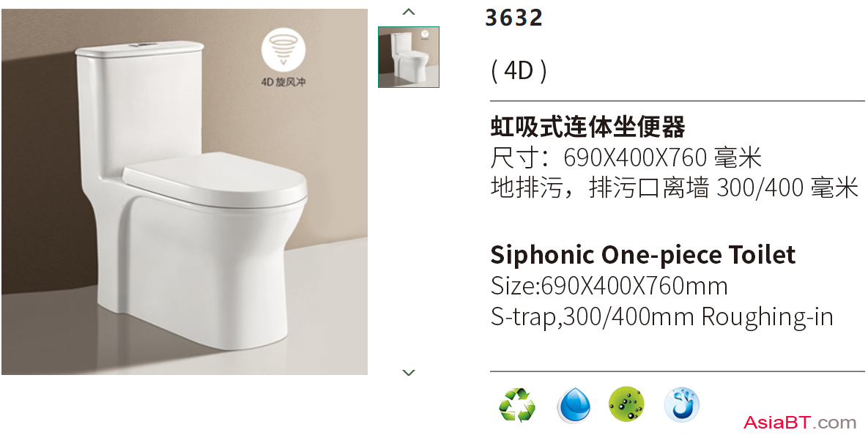This screenshot has height=438, width=868.
Task: Click the model number 3632 heading
Action: [x=513, y=18]
